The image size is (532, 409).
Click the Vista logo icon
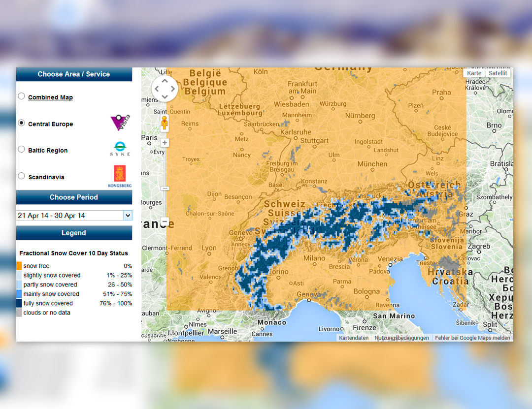[x=120, y=123]
